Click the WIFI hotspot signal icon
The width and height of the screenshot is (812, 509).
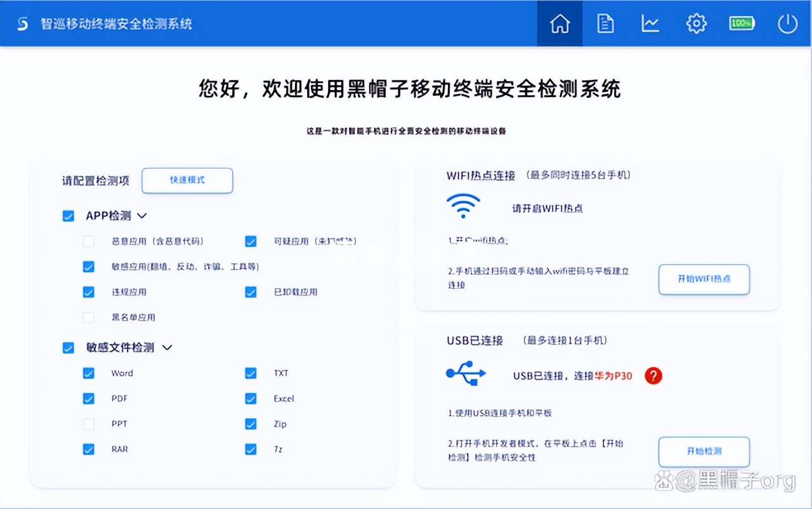[x=462, y=206]
